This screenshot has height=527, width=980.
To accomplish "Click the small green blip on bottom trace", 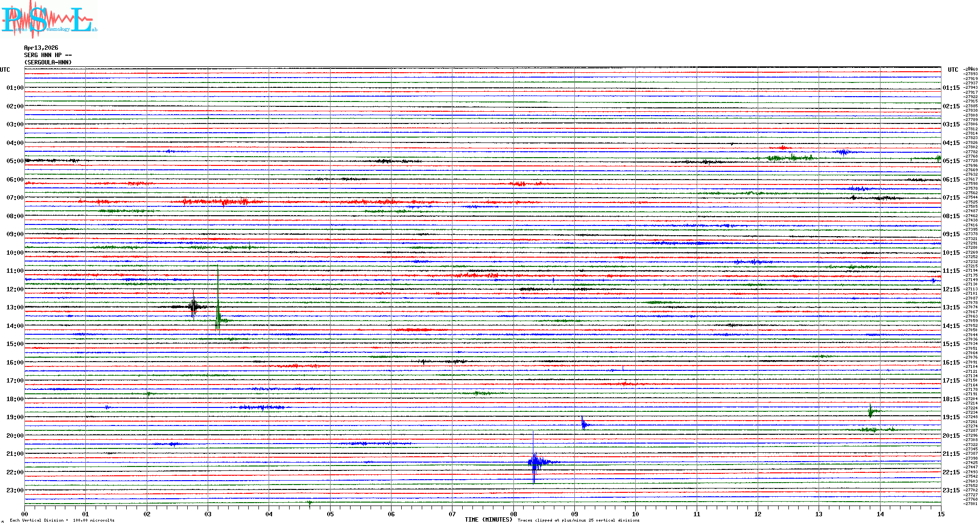I will [x=309, y=502].
